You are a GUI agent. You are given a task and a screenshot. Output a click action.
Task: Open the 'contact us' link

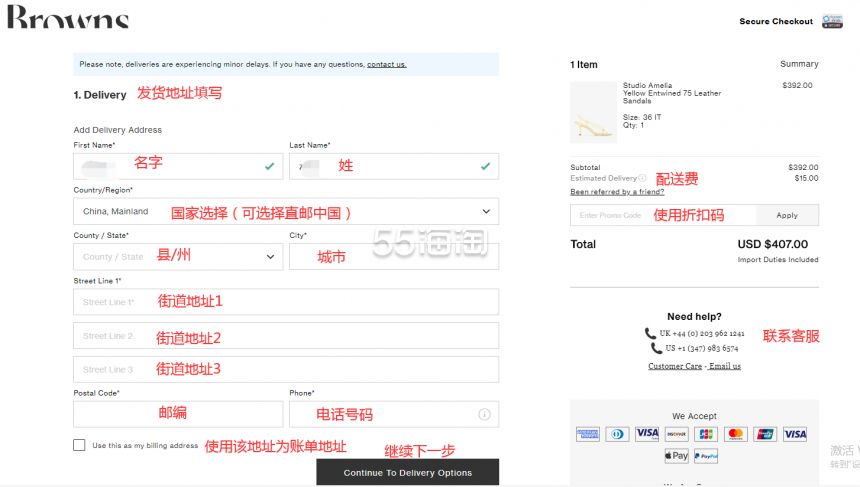pos(387,64)
